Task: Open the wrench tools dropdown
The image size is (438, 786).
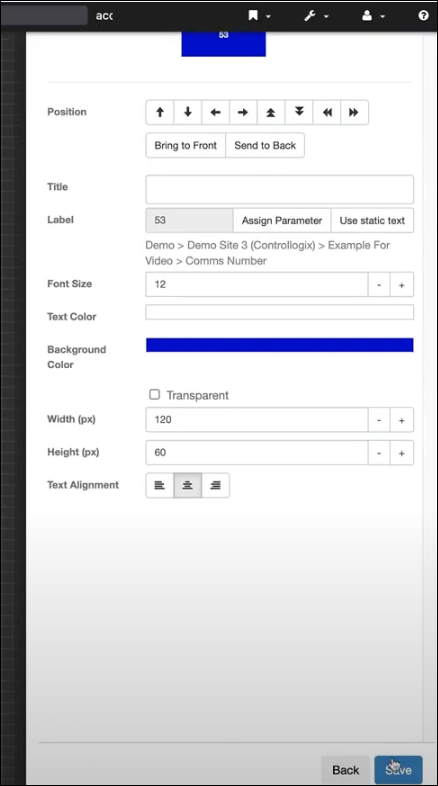Action: [316, 16]
